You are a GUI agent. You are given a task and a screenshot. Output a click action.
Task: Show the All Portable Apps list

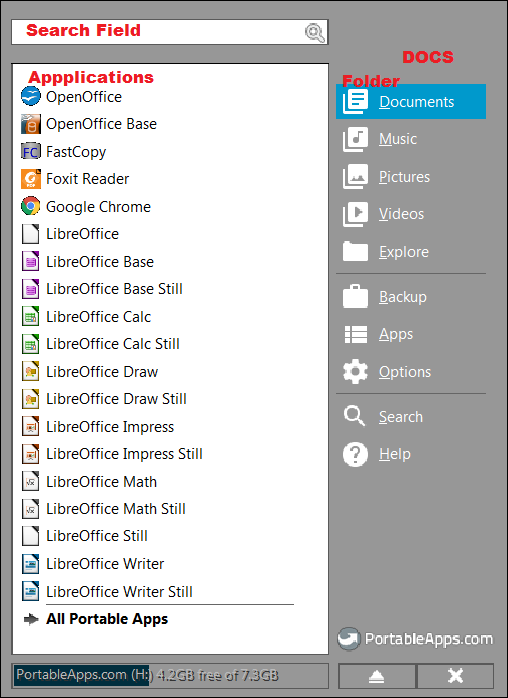click(107, 619)
